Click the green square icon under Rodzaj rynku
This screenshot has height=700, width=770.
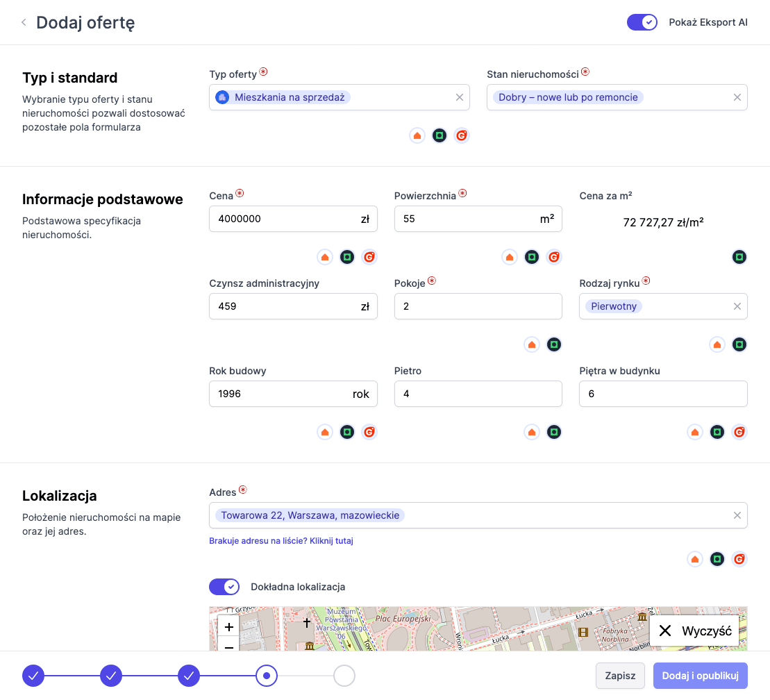(739, 344)
